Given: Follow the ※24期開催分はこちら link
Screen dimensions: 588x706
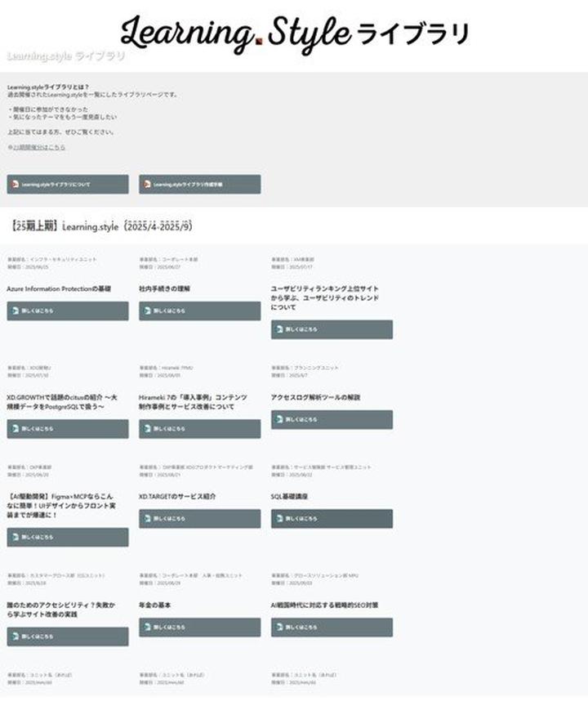Looking at the screenshot, I should point(38,148).
